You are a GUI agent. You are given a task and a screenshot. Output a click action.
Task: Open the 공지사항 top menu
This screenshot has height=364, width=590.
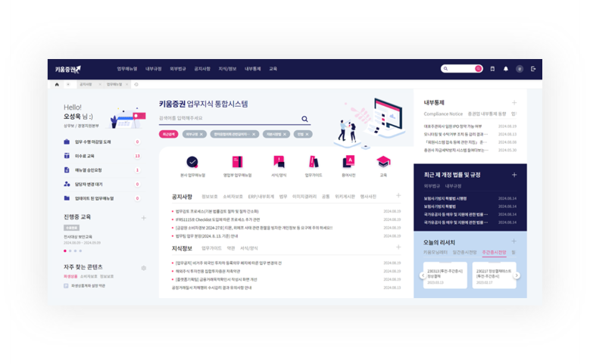coord(202,69)
